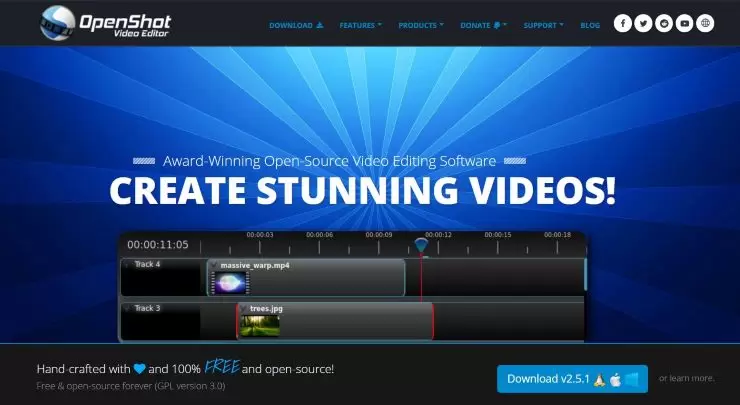Image resolution: width=740 pixels, height=405 pixels.
Task: Click the globe language icon
Action: pyautogui.click(x=705, y=23)
